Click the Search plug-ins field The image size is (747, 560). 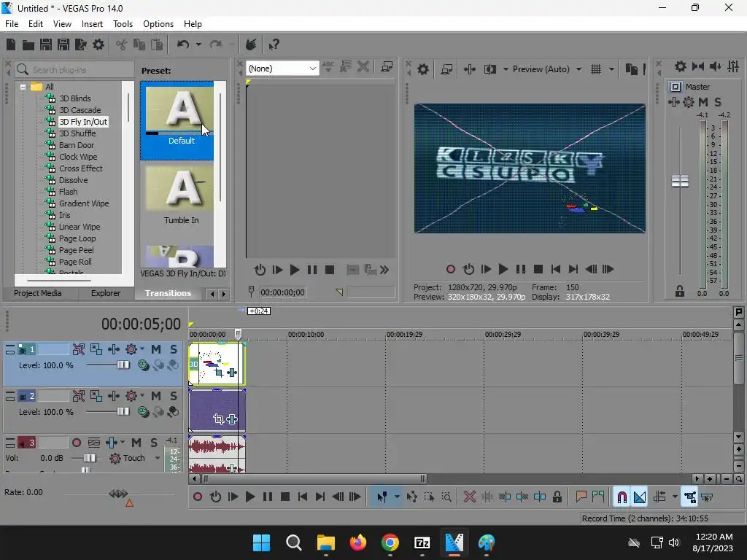point(74,69)
